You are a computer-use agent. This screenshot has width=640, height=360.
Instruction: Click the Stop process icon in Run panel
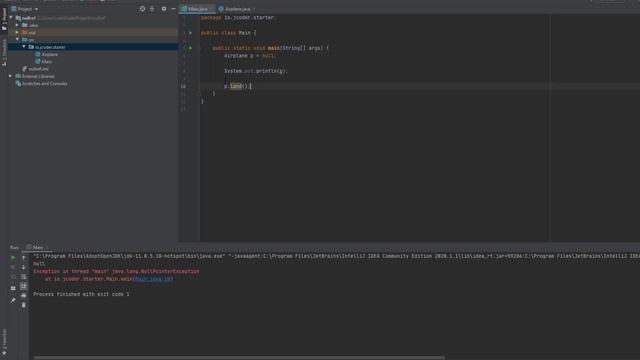tap(13, 267)
